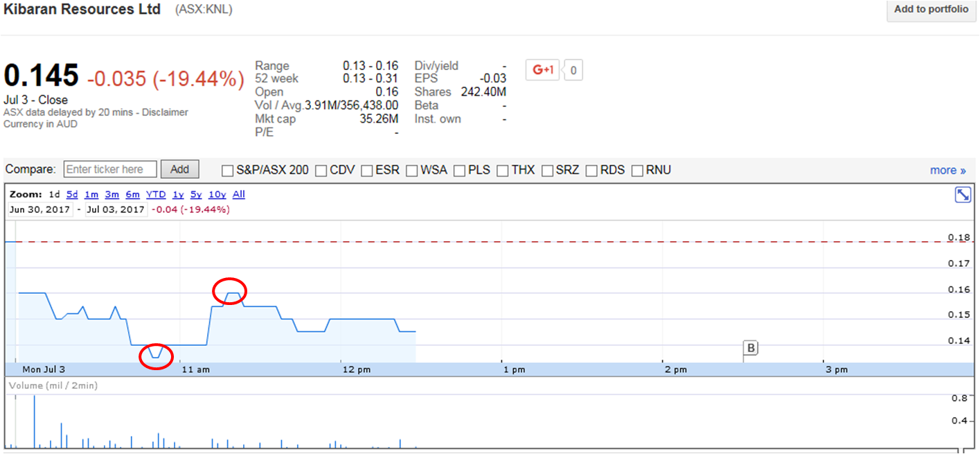Click the 52 week range value
This screenshot has height=454, width=980.
point(371,79)
